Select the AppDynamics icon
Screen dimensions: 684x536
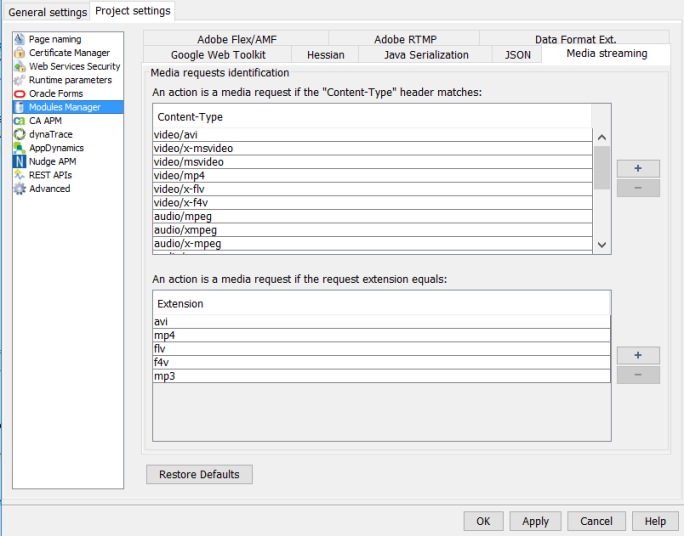pyautogui.click(x=20, y=148)
